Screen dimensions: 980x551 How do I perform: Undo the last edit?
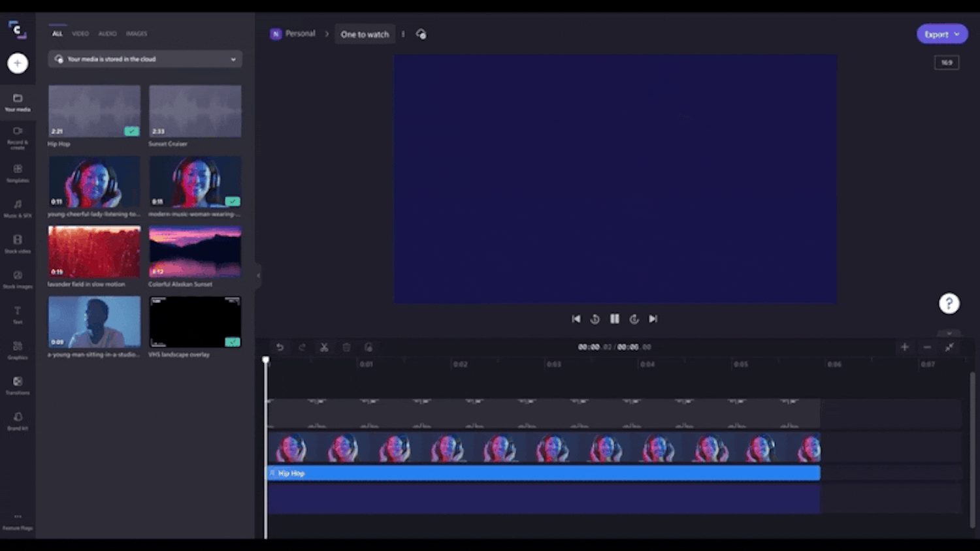coord(280,347)
